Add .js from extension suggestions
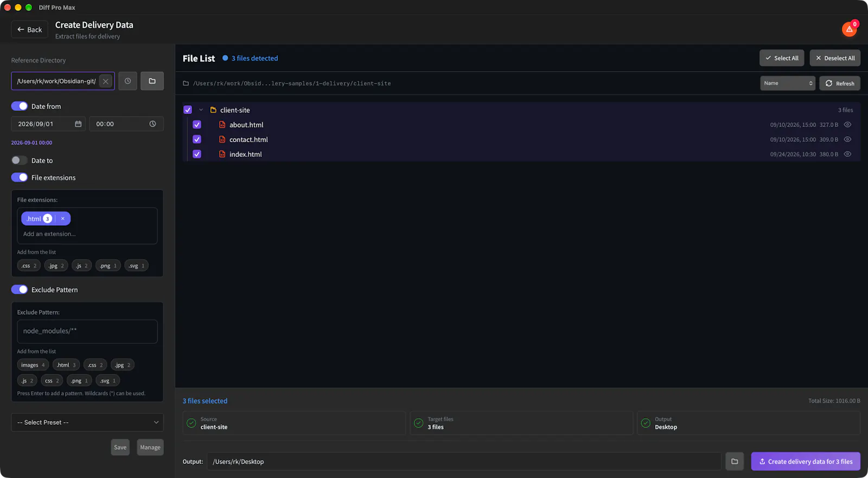 (x=82, y=266)
